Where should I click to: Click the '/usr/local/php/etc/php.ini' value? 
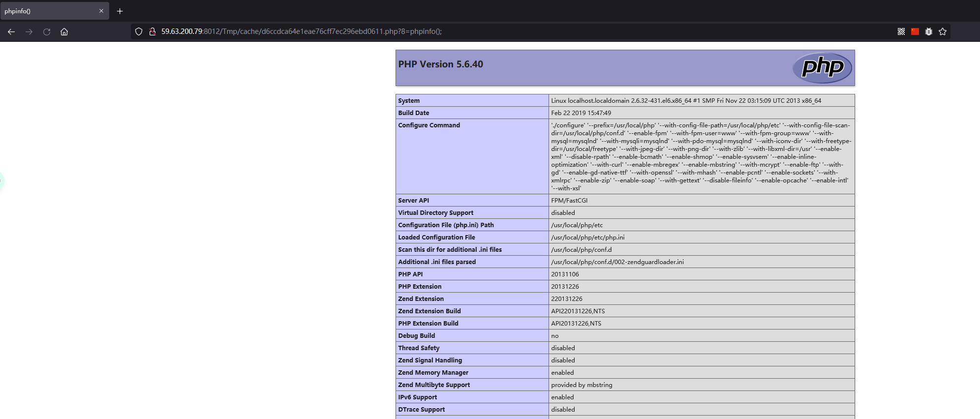tap(588, 238)
